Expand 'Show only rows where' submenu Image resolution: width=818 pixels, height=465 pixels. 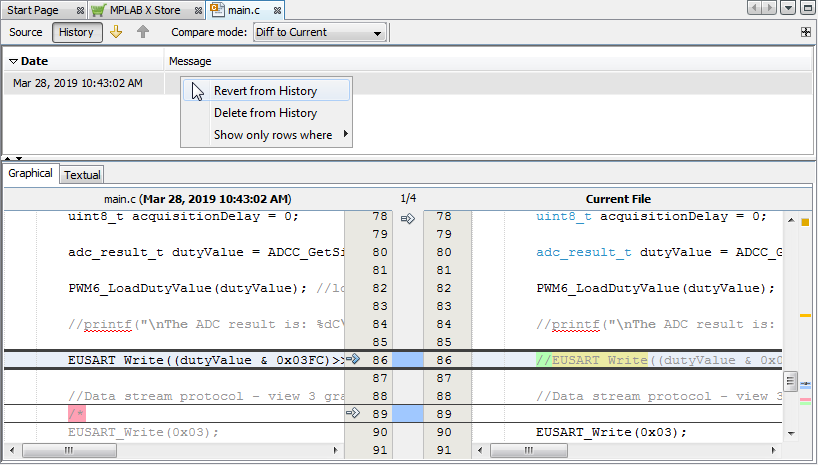coord(273,135)
